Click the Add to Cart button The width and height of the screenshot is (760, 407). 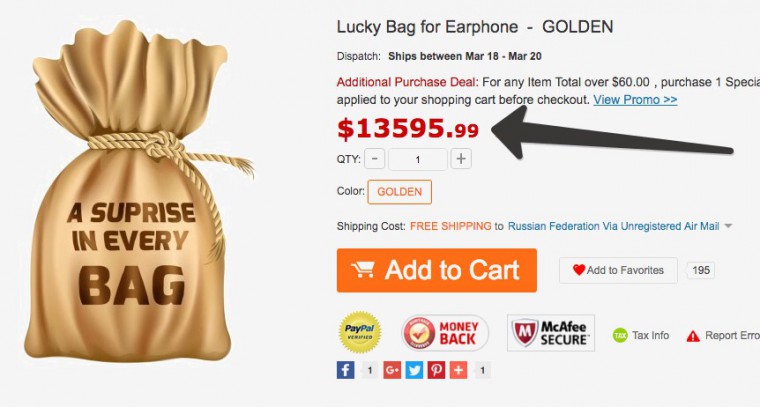[x=437, y=270]
